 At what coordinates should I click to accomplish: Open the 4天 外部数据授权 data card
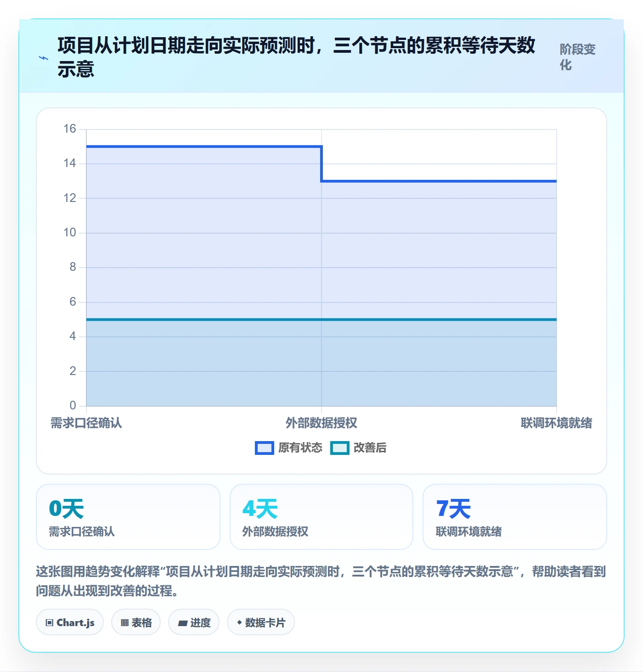(321, 517)
